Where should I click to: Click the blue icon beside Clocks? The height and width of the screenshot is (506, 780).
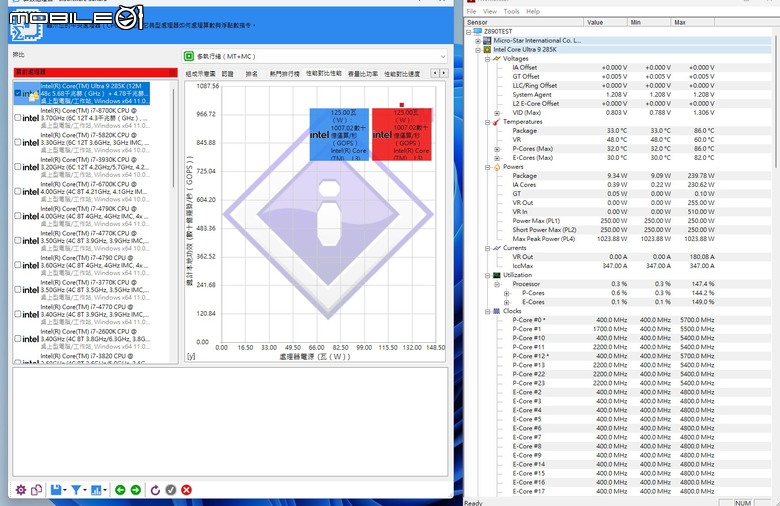[x=496, y=311]
